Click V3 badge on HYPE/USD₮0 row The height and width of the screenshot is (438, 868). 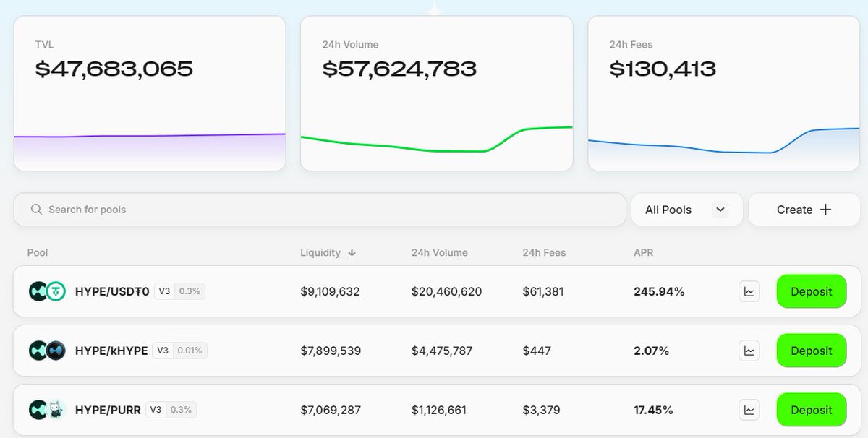pos(164,291)
